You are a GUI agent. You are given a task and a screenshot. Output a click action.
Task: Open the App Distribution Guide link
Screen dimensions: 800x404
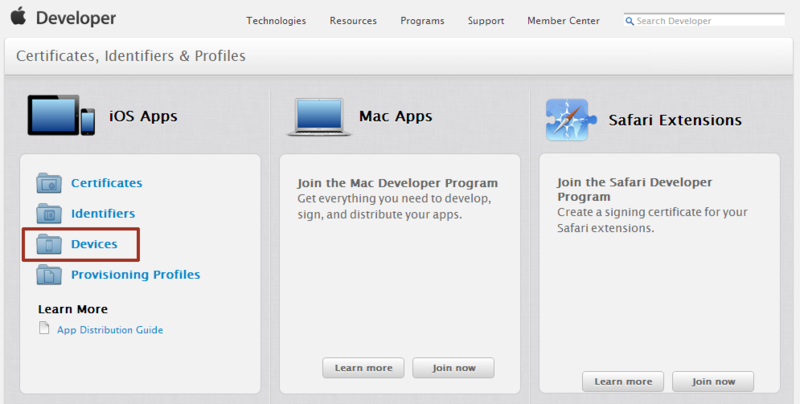click(x=110, y=330)
